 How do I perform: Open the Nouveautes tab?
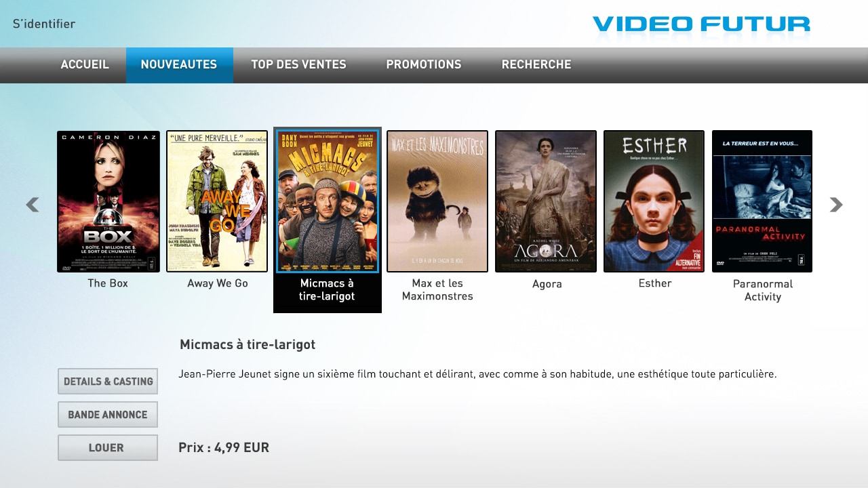[x=179, y=65]
